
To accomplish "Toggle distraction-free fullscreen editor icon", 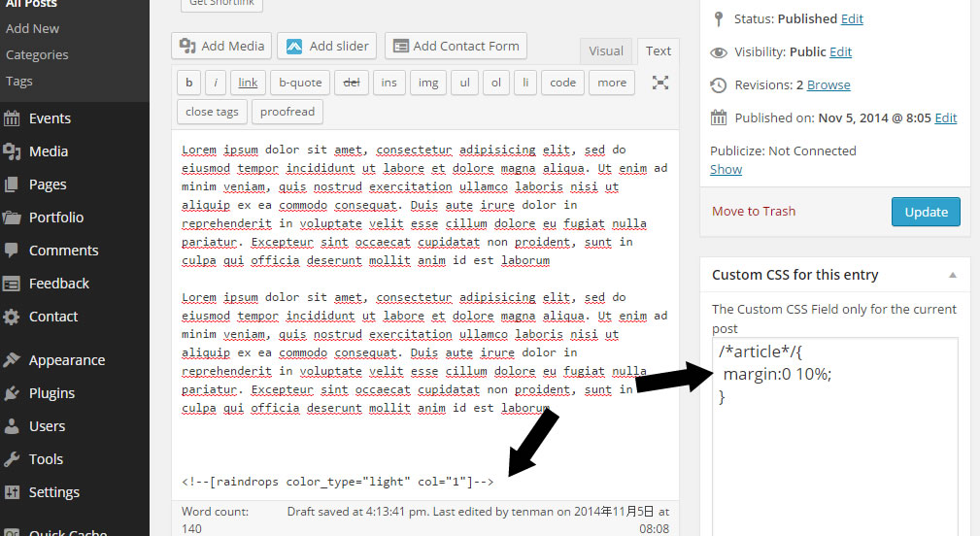I will (x=660, y=83).
